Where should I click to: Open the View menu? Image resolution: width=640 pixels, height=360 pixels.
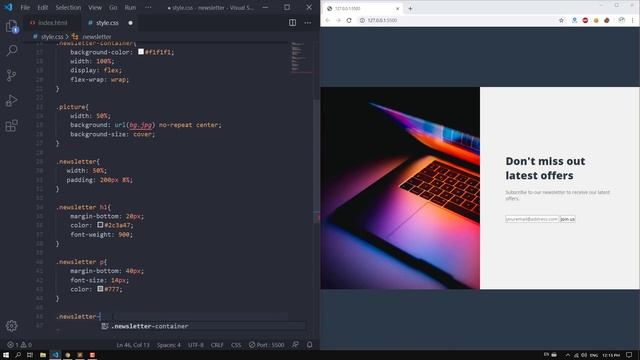point(95,7)
